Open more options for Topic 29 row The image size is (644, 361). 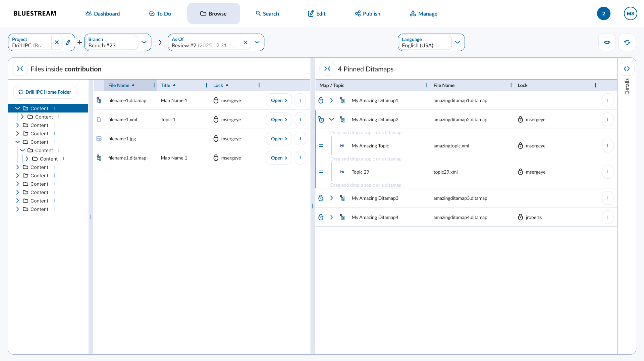coord(607,172)
